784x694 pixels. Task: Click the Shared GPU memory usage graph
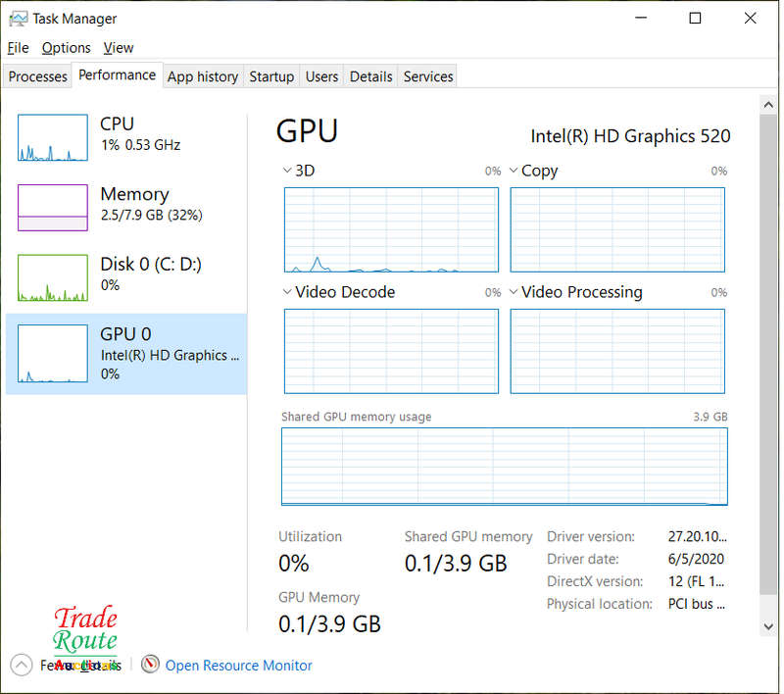click(505, 467)
